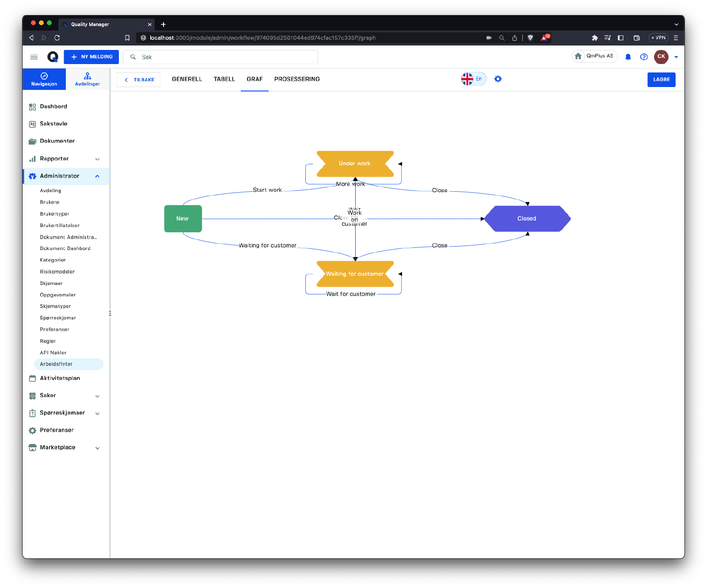This screenshot has height=588, width=707.
Task: Collapse the Administrator section
Action: (97, 176)
